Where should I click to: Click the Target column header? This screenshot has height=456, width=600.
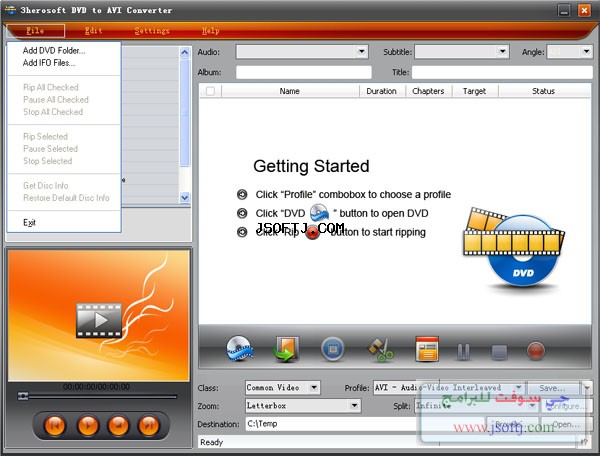[474, 91]
